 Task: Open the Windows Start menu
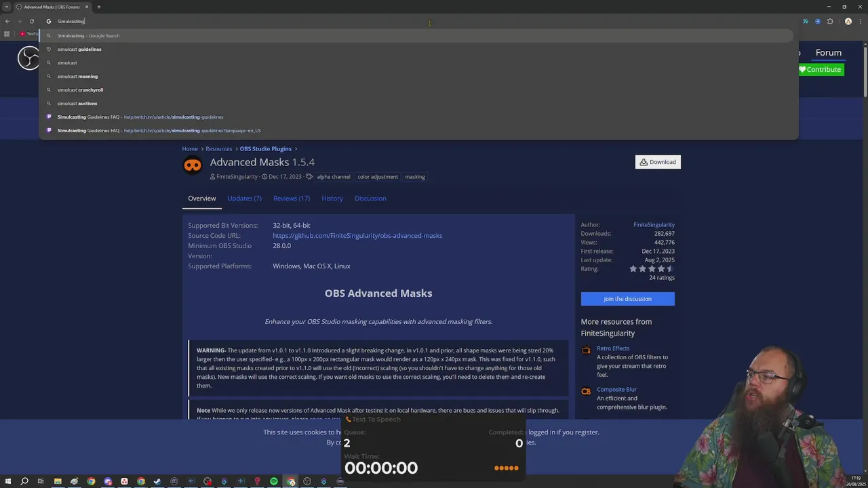(x=7, y=481)
